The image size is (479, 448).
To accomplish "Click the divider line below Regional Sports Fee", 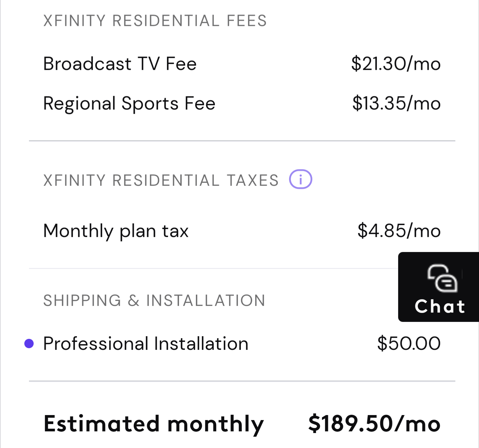I will click(242, 141).
